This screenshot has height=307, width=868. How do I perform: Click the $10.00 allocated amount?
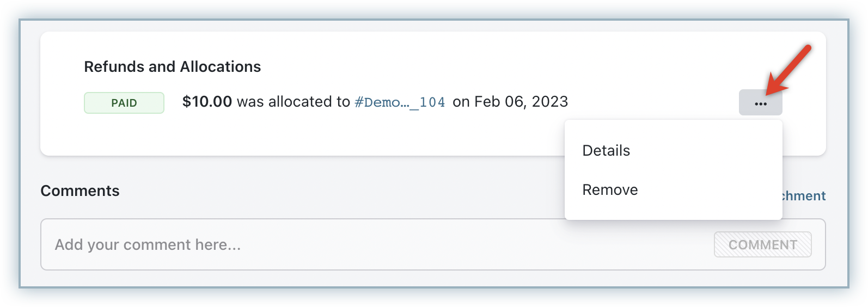pos(207,102)
